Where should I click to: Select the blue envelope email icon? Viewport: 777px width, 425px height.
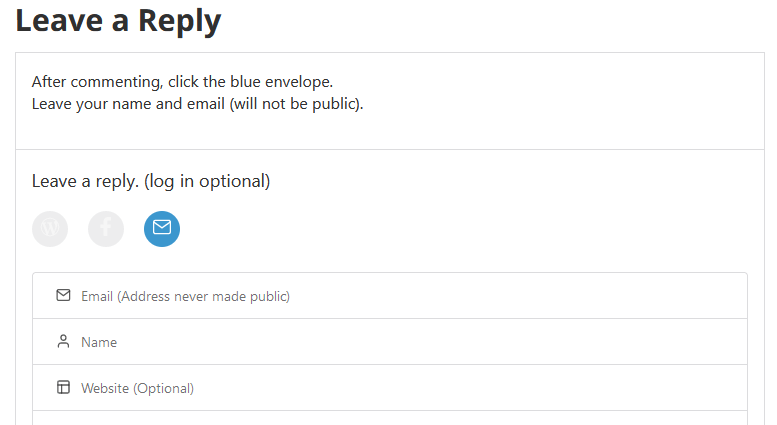(x=162, y=229)
